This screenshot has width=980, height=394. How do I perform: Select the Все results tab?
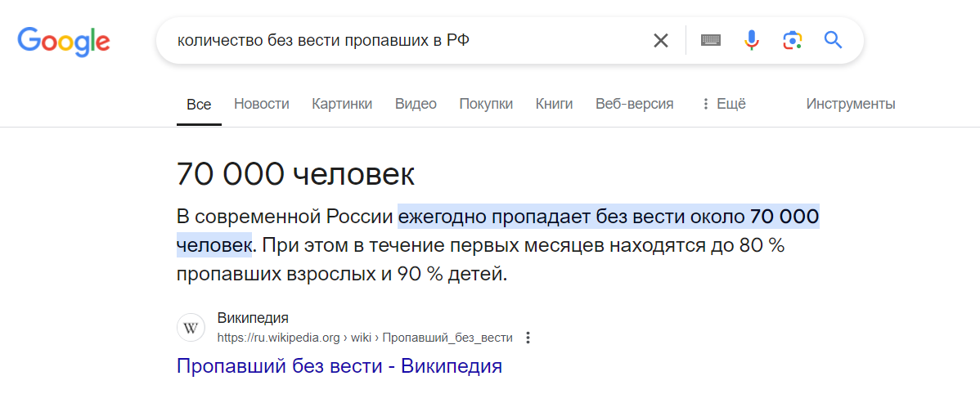click(x=199, y=105)
